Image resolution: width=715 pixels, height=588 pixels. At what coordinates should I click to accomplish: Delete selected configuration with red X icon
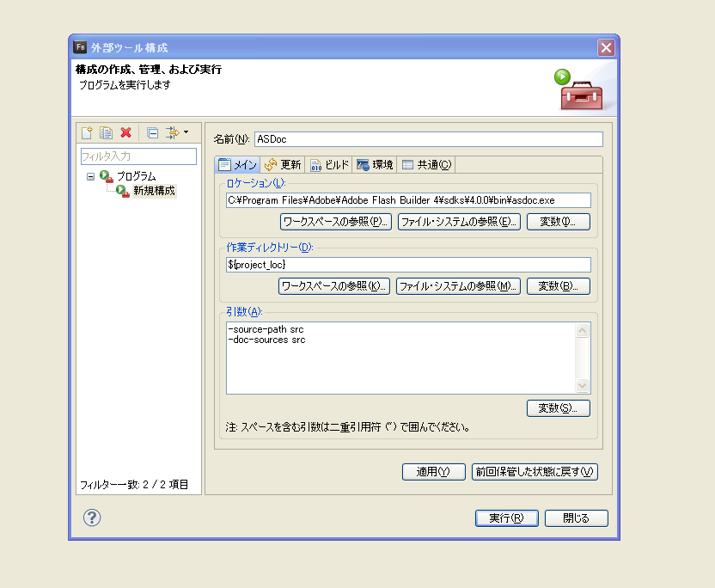point(125,132)
